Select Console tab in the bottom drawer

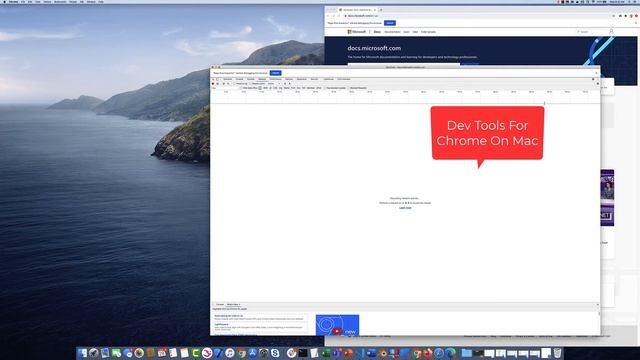pos(220,304)
